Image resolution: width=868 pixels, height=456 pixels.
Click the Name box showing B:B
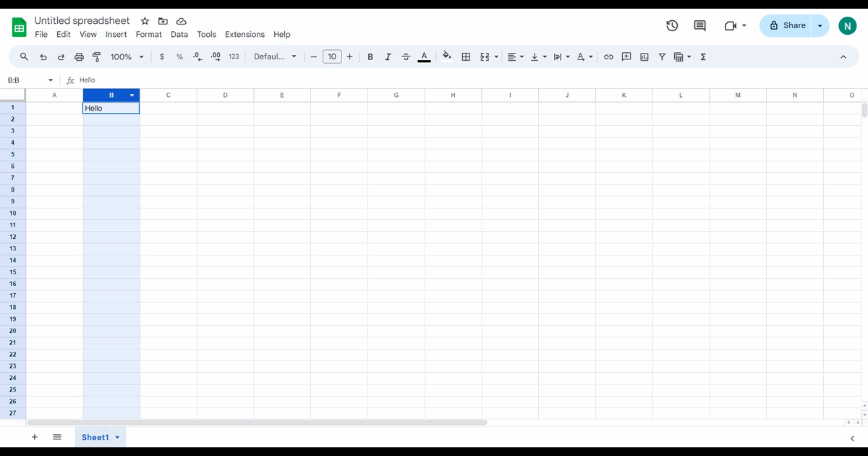click(x=29, y=80)
